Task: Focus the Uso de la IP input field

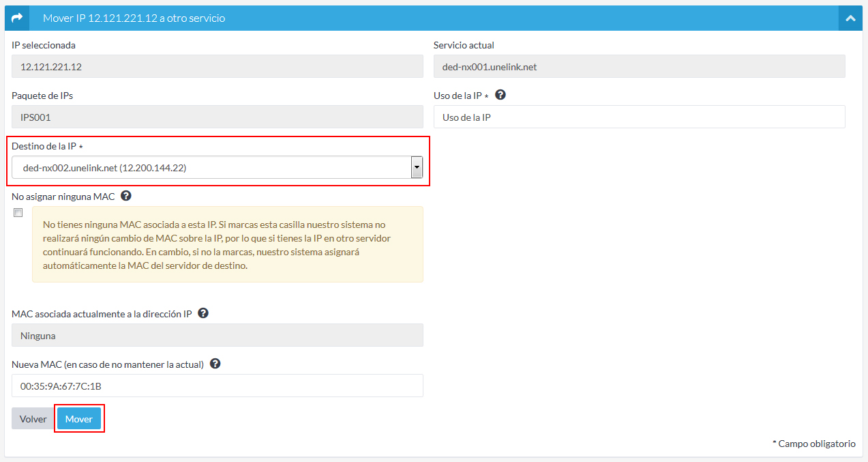Action: tap(639, 117)
